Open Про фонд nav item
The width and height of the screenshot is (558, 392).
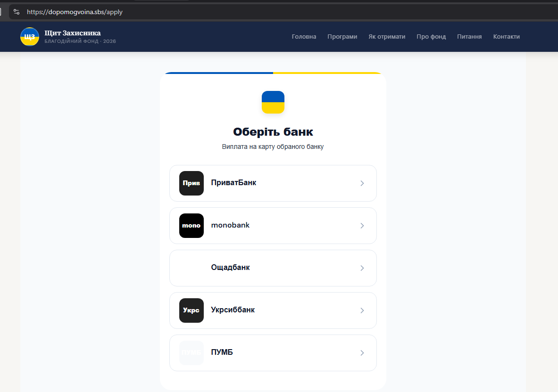coord(431,37)
